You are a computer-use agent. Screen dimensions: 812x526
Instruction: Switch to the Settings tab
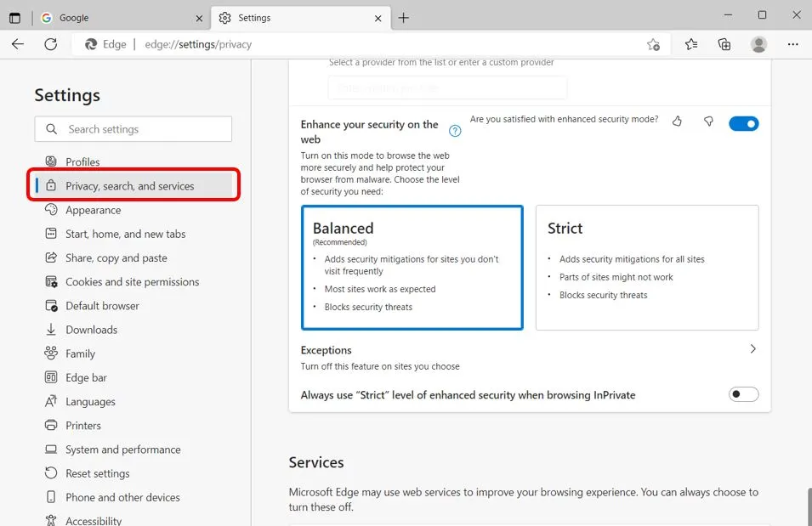click(x=301, y=18)
